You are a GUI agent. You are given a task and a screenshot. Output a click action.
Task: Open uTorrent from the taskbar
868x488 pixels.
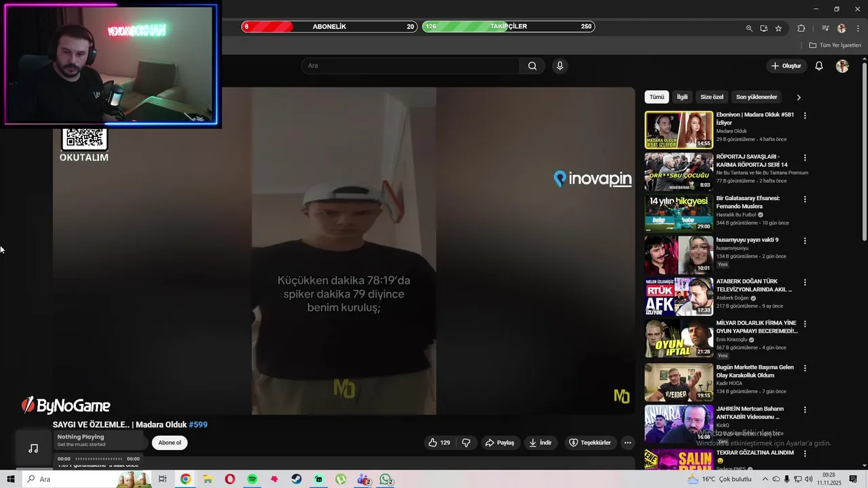(341, 479)
